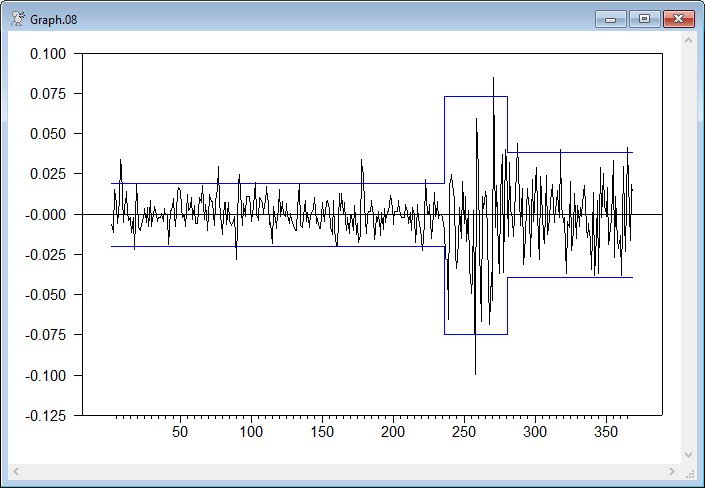The image size is (705, 488).
Task: Click the 0.100 y-axis label
Action: pos(47,54)
